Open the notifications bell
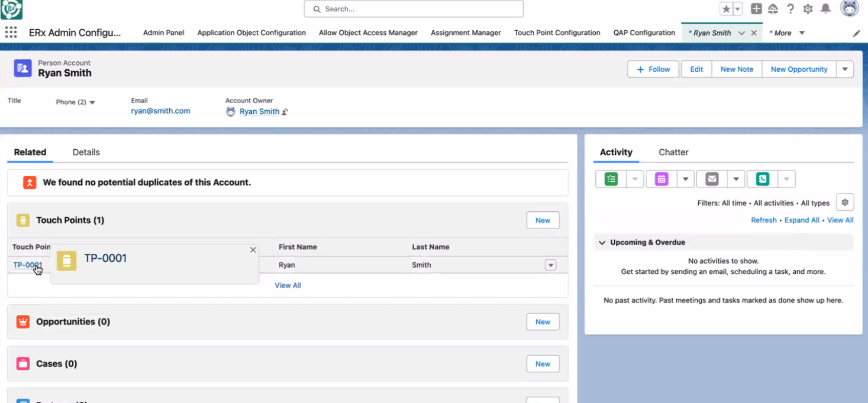 pos(825,9)
